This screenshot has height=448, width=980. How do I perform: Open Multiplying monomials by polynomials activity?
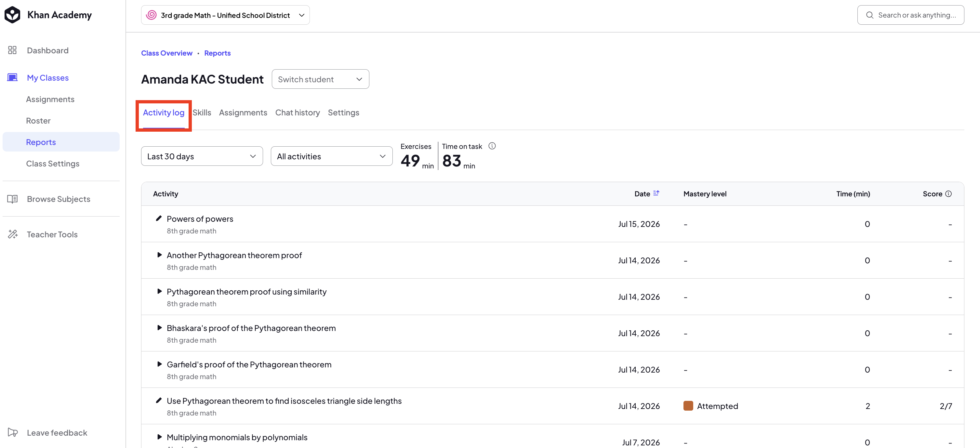(237, 437)
